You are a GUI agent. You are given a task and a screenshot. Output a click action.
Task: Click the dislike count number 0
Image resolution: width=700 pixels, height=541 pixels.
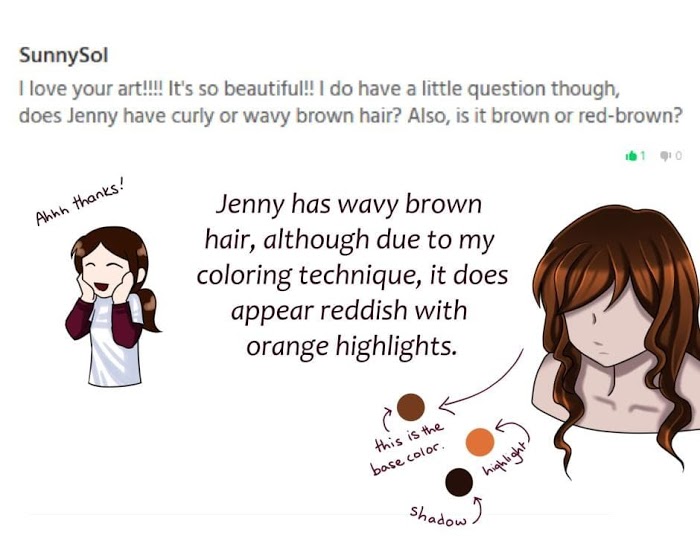678,155
